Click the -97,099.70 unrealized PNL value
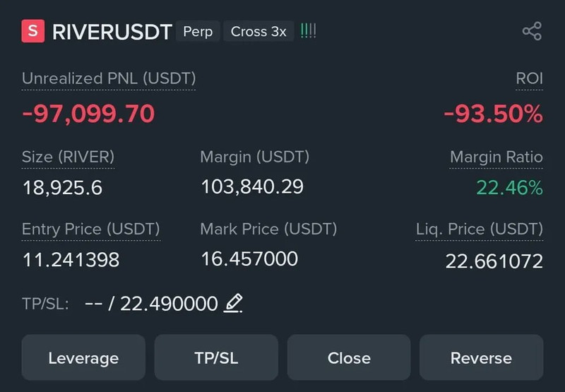This screenshot has height=392, width=565. (88, 113)
